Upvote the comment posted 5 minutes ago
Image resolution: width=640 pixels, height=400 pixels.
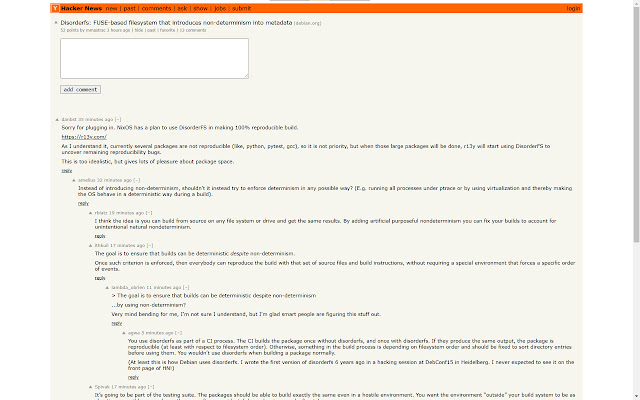tap(124, 333)
